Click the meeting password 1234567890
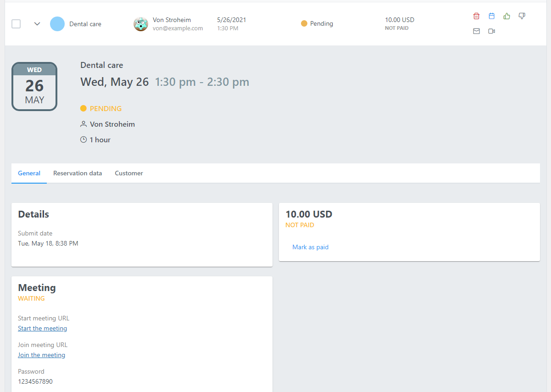This screenshot has width=551, height=392. (35, 381)
